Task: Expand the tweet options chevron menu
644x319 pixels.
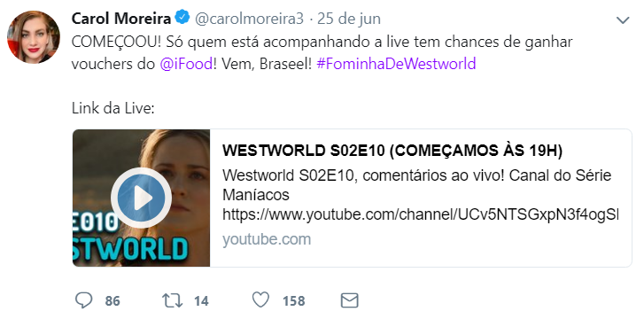Action: point(623,19)
